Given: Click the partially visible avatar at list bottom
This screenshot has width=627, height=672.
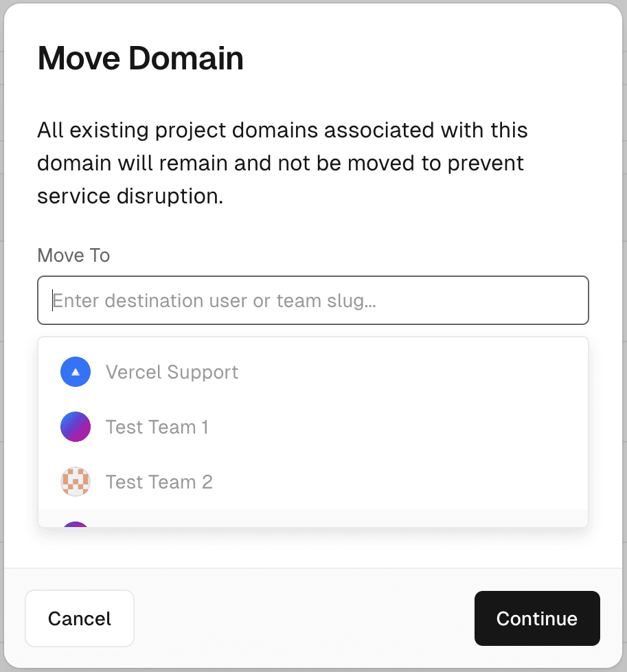Looking at the screenshot, I should click(76, 526).
